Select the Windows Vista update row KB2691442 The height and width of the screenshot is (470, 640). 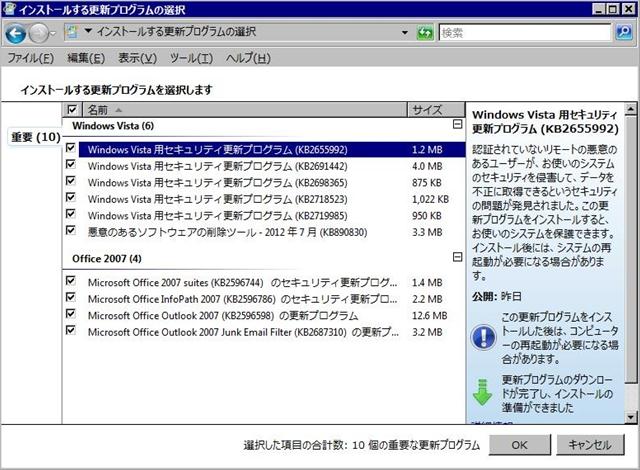272,166
